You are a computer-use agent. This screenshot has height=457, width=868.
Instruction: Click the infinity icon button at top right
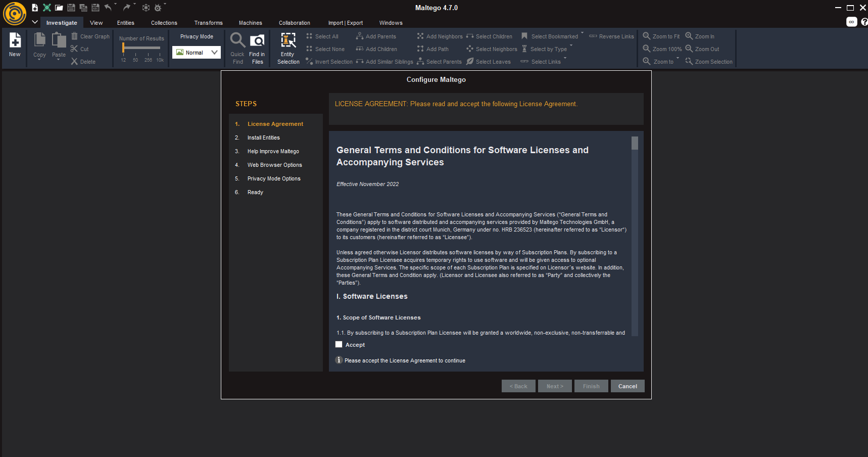click(852, 22)
